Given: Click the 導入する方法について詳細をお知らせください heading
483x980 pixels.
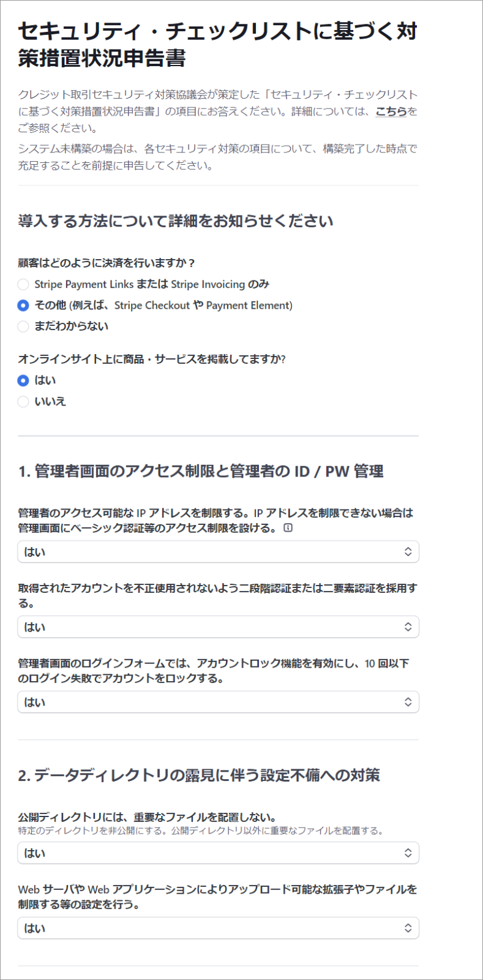Looking at the screenshot, I should [x=176, y=221].
